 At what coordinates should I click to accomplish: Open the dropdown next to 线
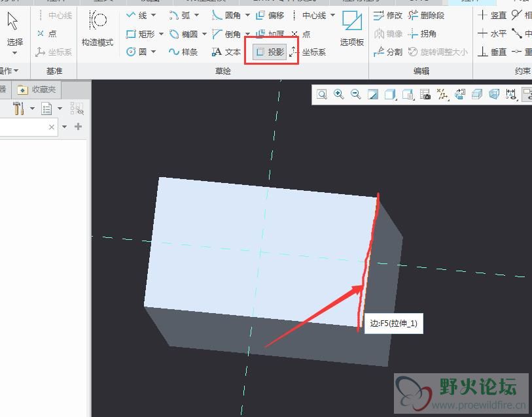[x=153, y=15]
